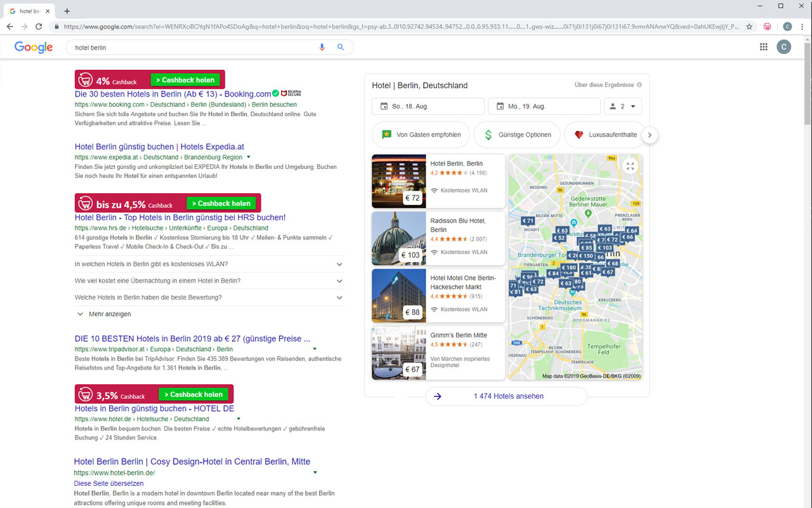This screenshot has width=812, height=508.
Task: Open HRS 'Top Hotels in Berlin' link
Action: tap(180, 217)
